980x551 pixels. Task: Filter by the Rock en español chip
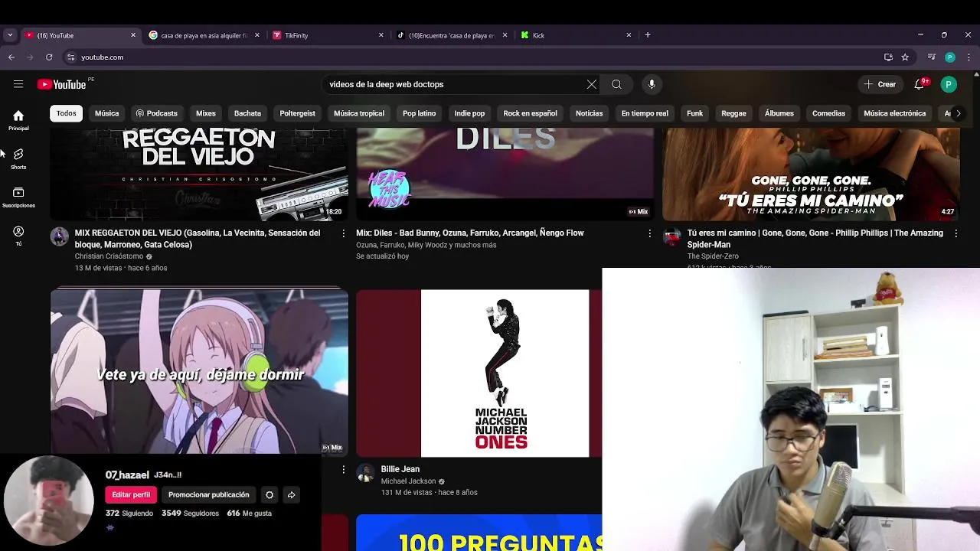tap(530, 113)
